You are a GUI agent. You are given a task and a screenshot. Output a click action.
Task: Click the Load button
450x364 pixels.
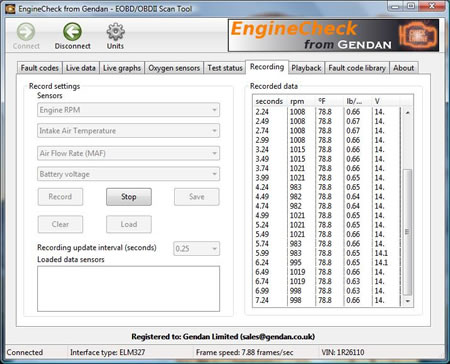tap(129, 224)
